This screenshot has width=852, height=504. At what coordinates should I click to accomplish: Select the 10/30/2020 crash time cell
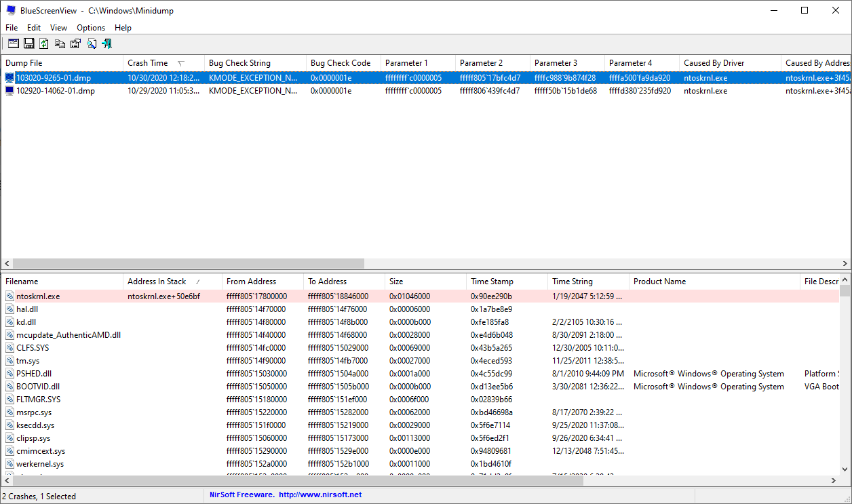point(163,78)
